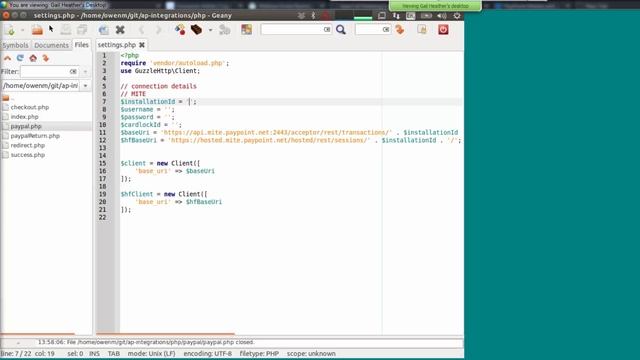Click the Reload file toolbar icon
The height and width of the screenshot is (360, 640).
[104, 30]
